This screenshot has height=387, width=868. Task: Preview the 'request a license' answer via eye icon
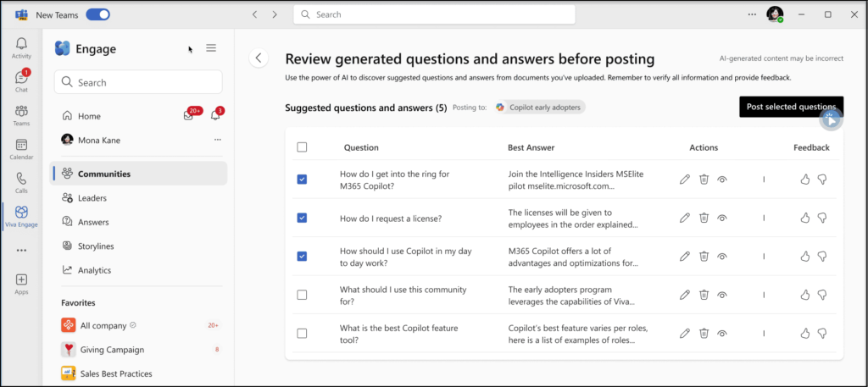pos(722,218)
